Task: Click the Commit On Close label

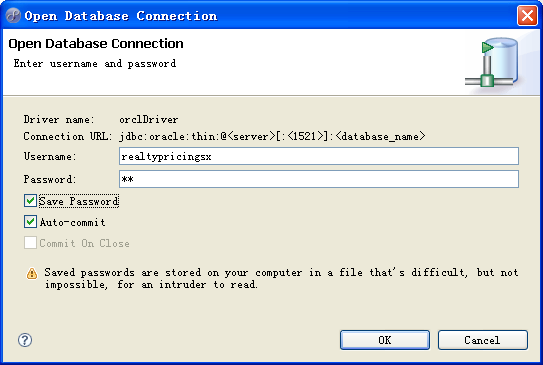Action: pyautogui.click(x=84, y=243)
